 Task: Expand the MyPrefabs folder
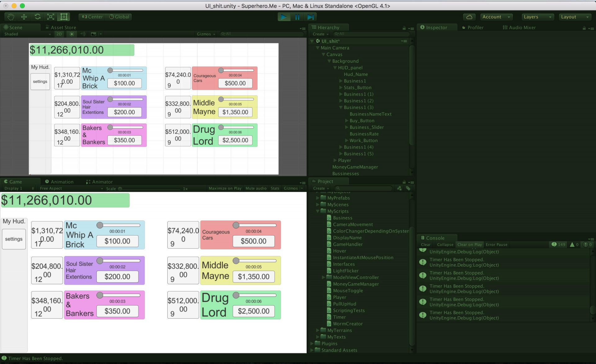point(318,198)
